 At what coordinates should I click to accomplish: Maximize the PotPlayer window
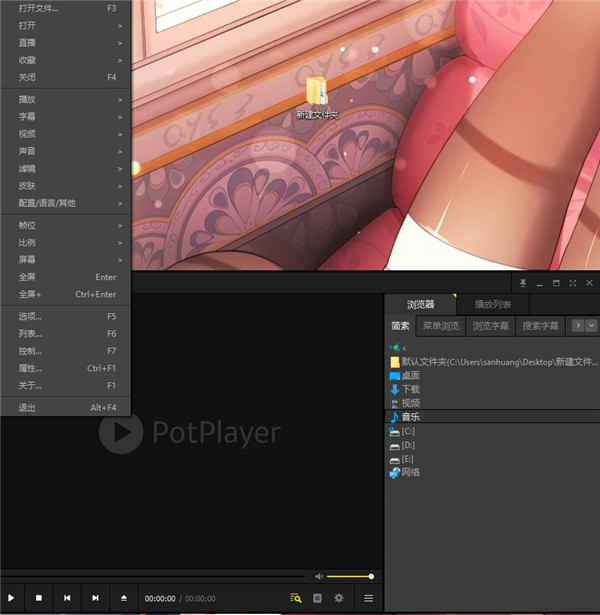point(556,283)
